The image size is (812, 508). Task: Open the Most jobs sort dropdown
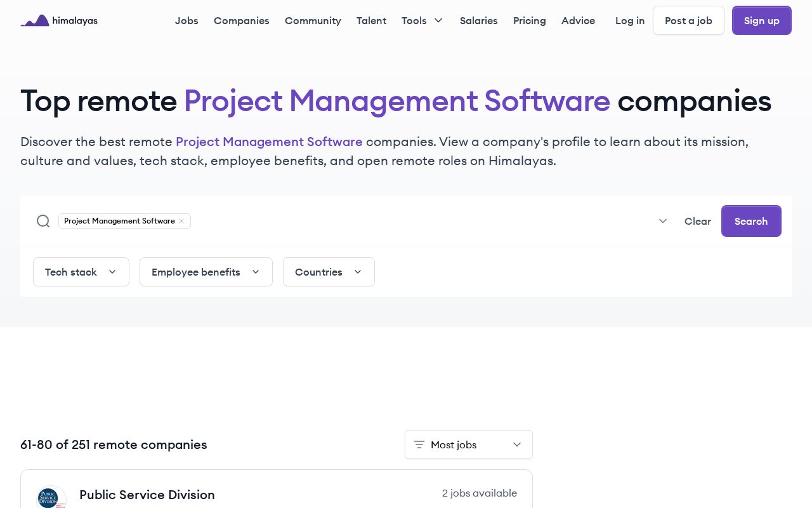coord(469,444)
